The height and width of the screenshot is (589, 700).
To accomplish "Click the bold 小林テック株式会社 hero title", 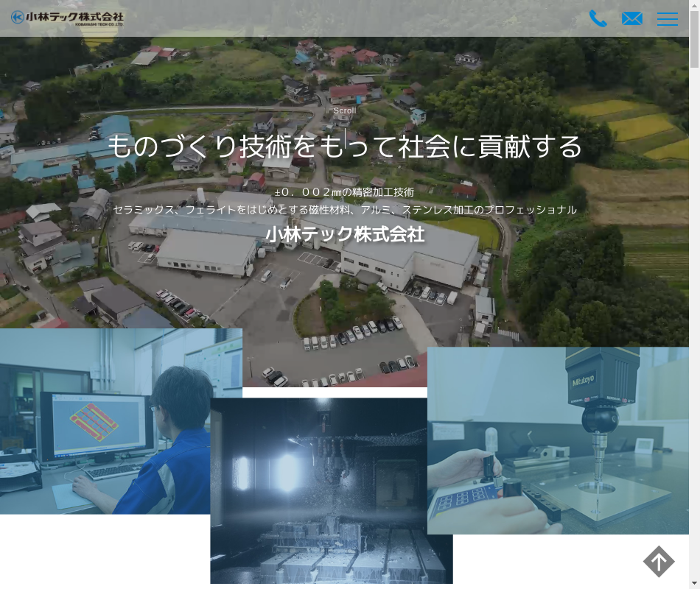I will point(345,235).
